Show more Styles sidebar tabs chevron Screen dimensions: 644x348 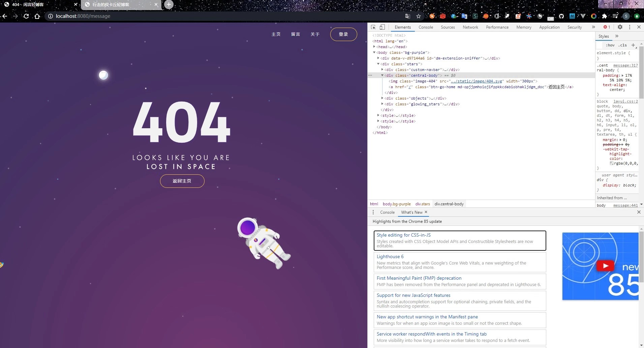point(617,36)
